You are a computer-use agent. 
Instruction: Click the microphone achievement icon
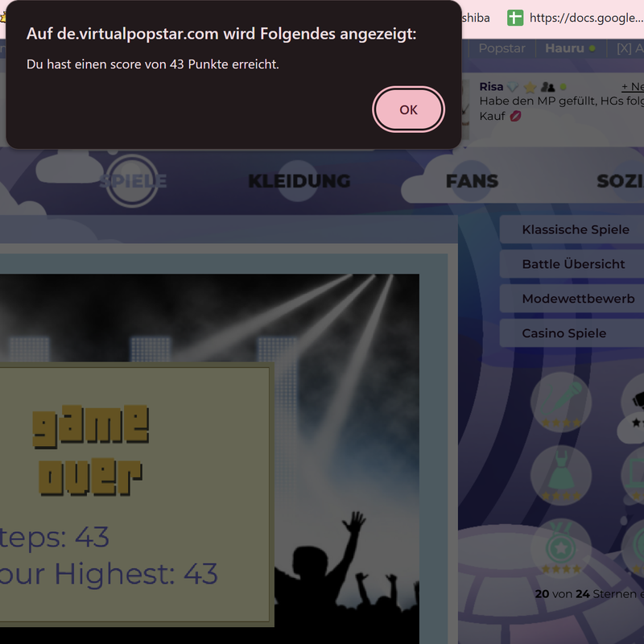pos(561,402)
